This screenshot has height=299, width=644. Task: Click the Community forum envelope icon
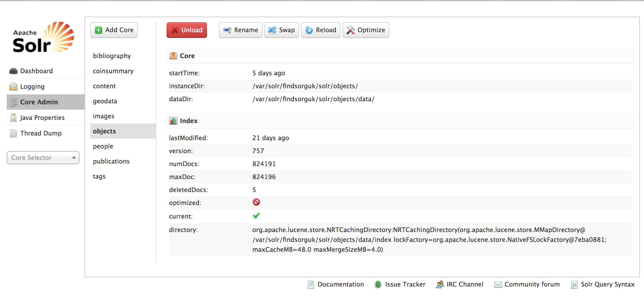click(x=498, y=284)
